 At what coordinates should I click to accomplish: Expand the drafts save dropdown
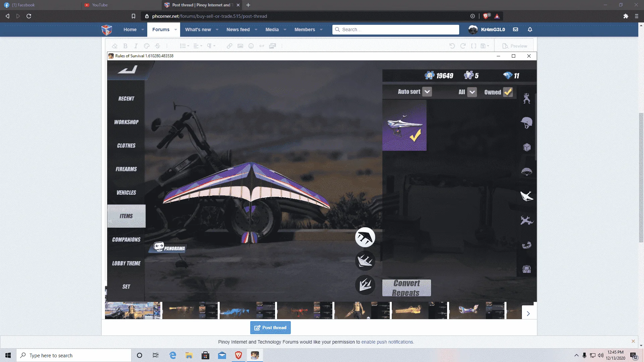point(485,46)
